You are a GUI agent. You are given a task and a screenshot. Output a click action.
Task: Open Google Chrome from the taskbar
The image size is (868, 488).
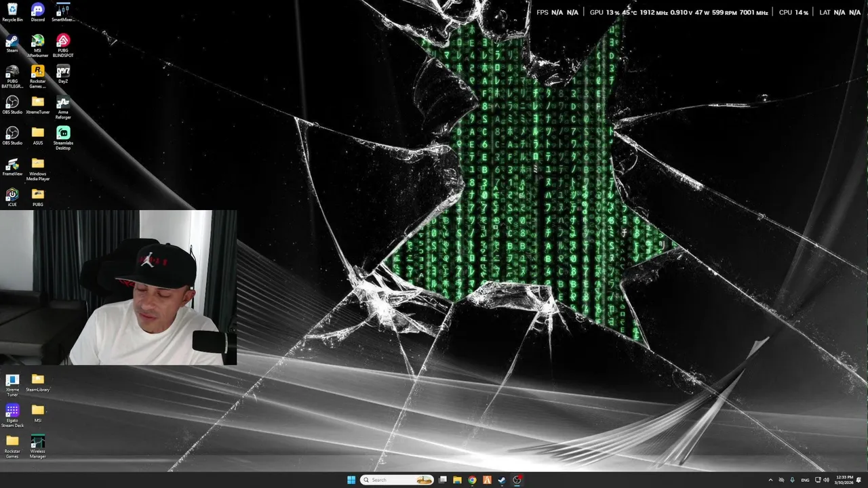point(473,480)
